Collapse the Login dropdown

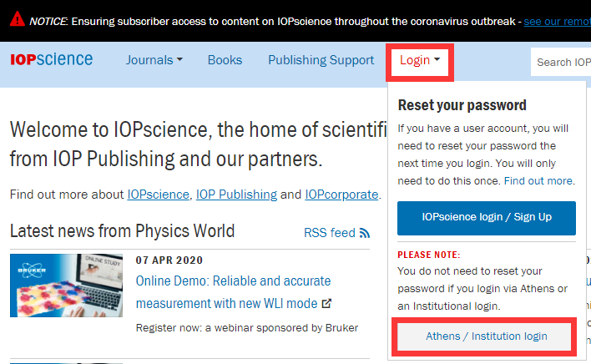click(x=420, y=60)
